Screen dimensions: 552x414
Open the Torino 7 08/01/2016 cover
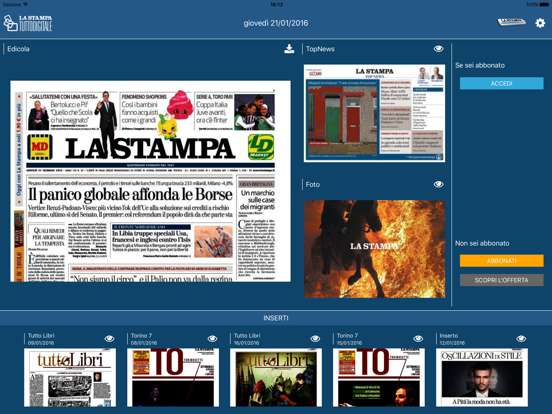click(x=173, y=377)
